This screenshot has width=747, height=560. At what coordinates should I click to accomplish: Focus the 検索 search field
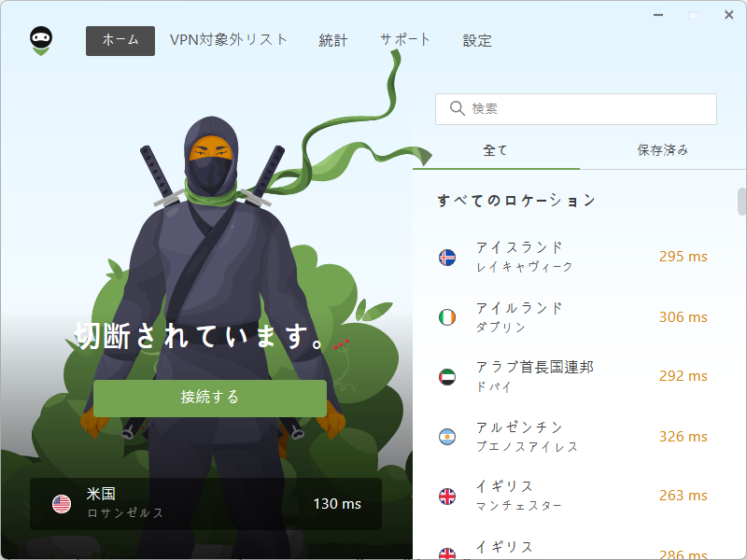[x=588, y=109]
